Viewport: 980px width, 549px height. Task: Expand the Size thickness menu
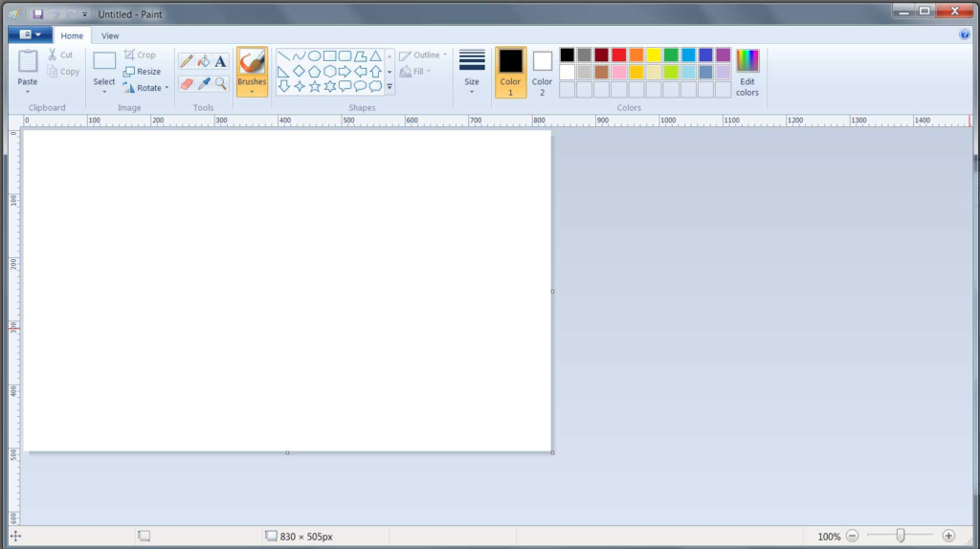pyautogui.click(x=472, y=72)
